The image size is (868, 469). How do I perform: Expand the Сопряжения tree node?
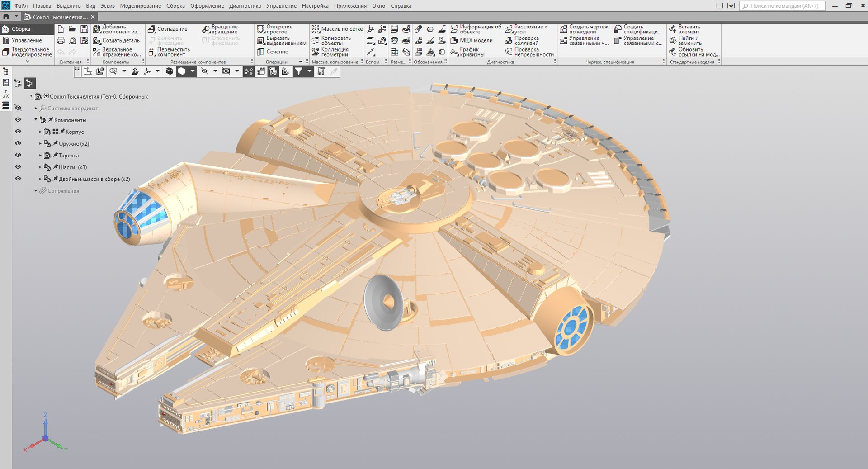36,191
